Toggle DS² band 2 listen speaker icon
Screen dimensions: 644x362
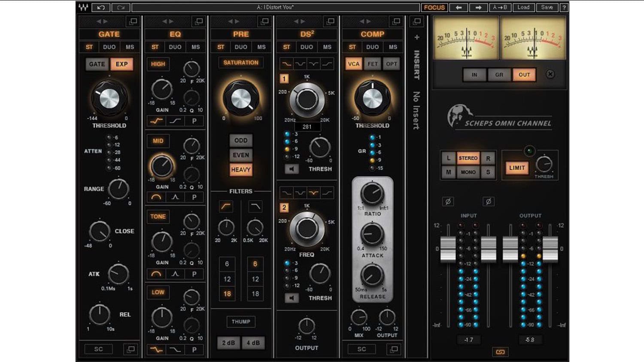(x=292, y=298)
